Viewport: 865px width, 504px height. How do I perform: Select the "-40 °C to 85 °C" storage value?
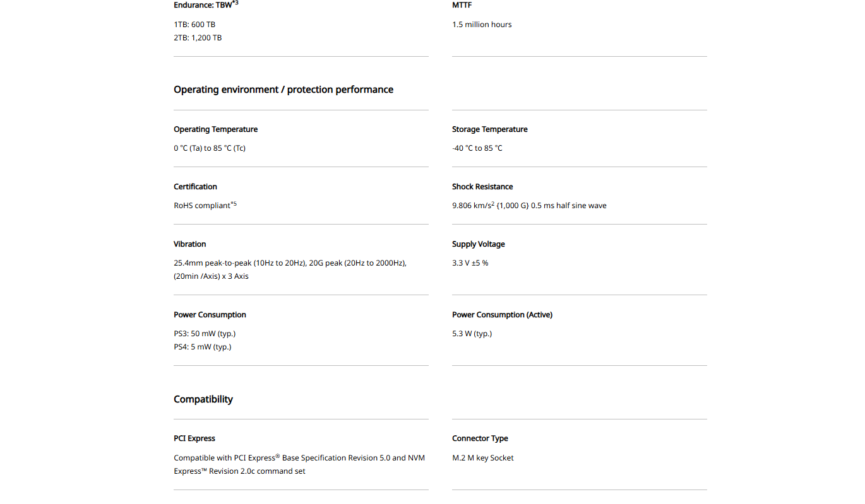tap(477, 148)
